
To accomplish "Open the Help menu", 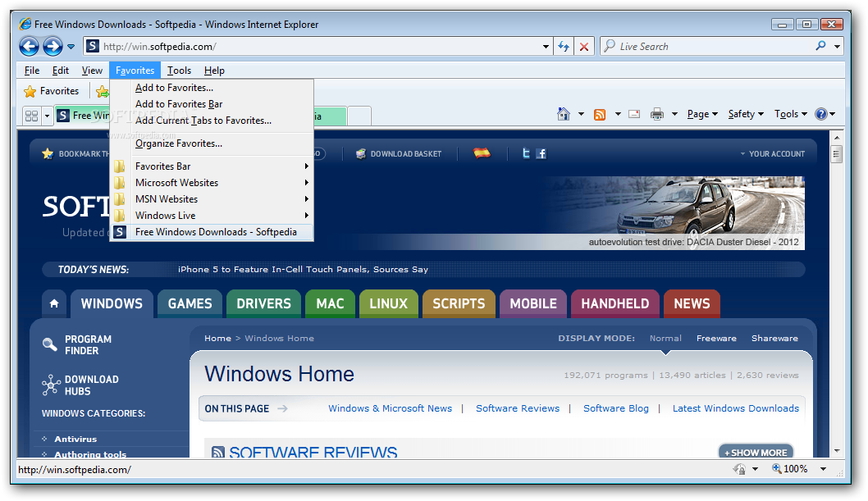I will click(214, 71).
